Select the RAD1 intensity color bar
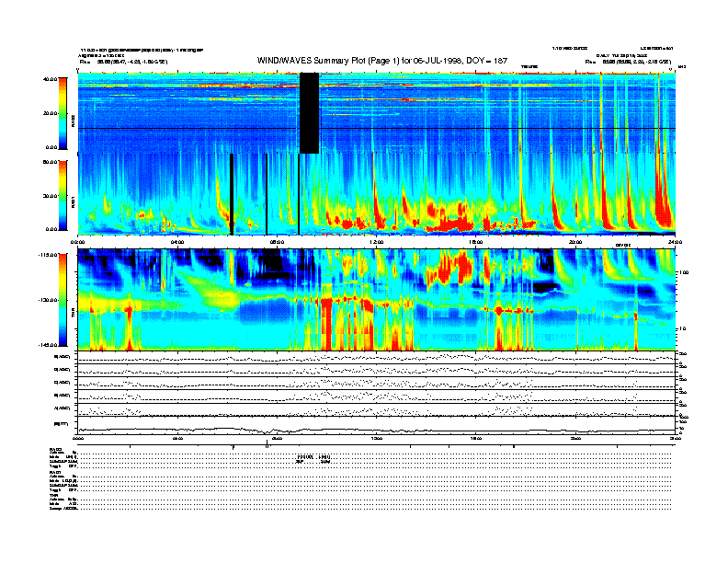Image resolution: width=728 pixels, height=563 pixels. 63,195
